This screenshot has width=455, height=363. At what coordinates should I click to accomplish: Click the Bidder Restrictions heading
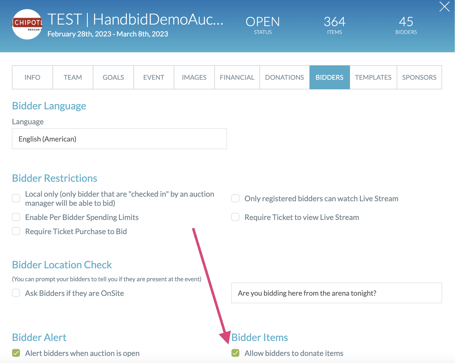coord(55,178)
